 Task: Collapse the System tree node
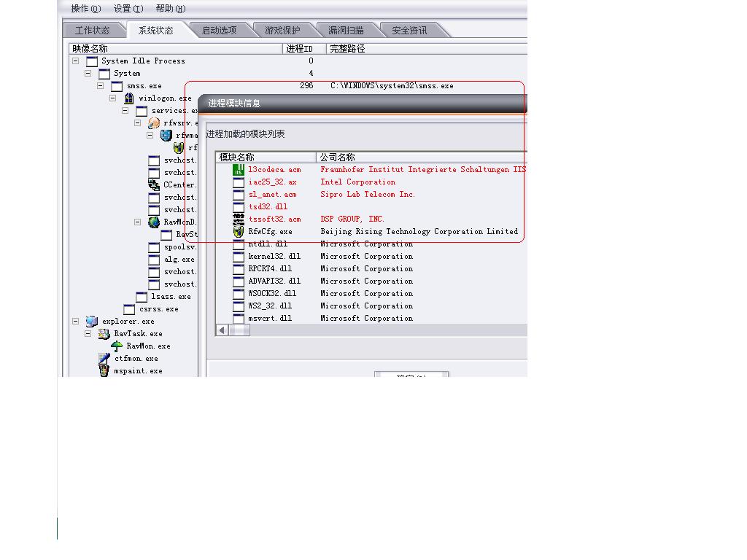(x=88, y=74)
